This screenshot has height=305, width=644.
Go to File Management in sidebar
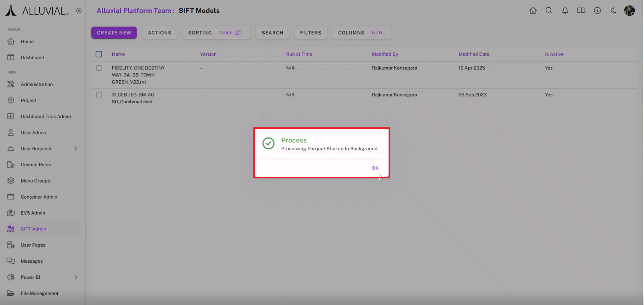(39, 293)
